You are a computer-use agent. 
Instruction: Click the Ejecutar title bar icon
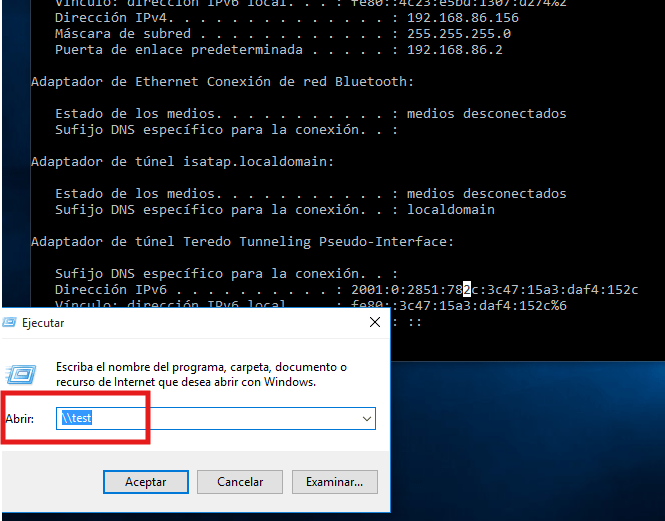(11, 323)
